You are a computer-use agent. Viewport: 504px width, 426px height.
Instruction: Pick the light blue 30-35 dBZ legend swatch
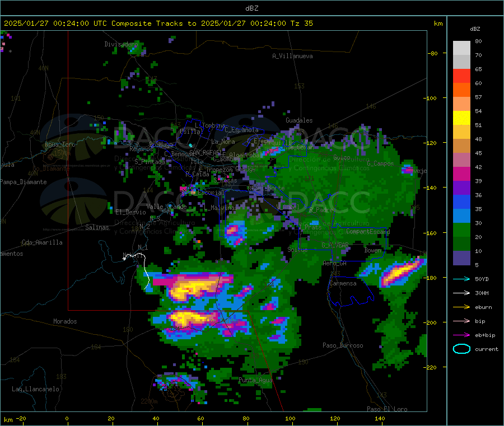click(461, 216)
